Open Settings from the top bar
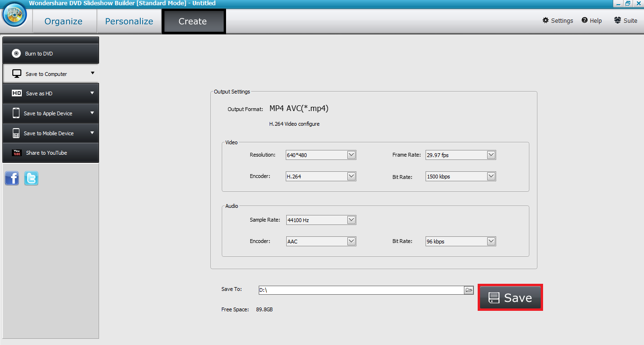This screenshot has width=644, height=345. 558,20
